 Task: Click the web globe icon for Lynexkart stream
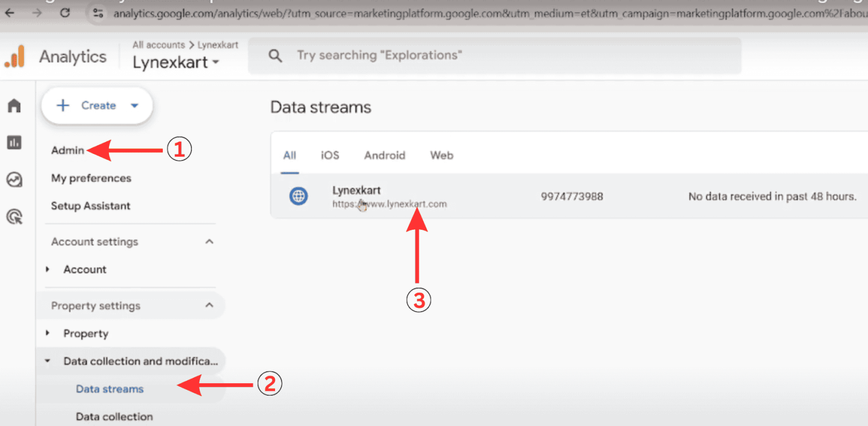tap(298, 196)
